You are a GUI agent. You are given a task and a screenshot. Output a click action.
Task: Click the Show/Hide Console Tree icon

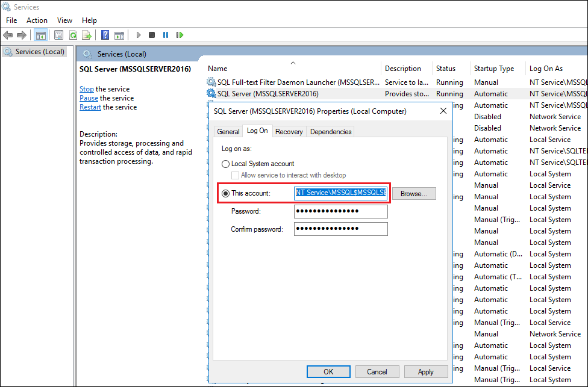click(x=41, y=35)
